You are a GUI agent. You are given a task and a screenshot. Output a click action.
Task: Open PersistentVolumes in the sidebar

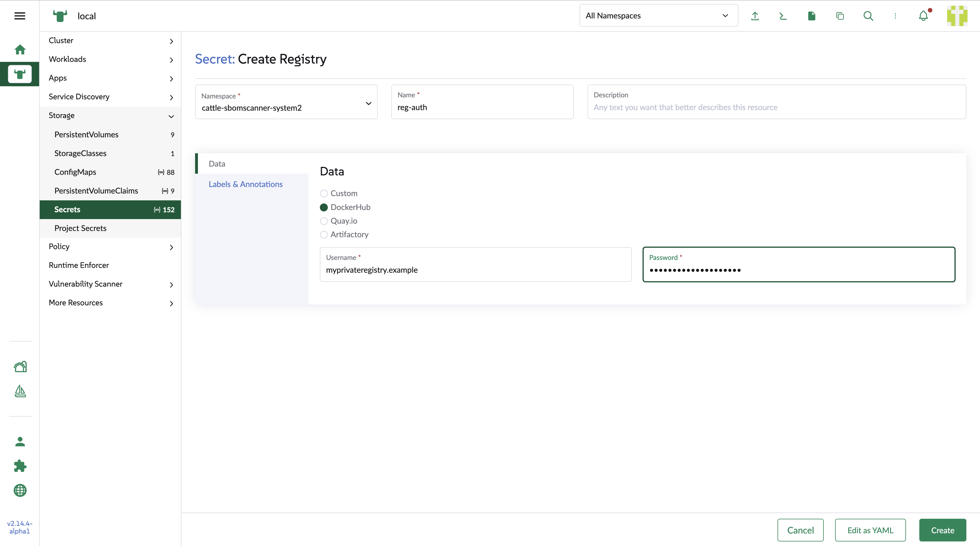110,135
